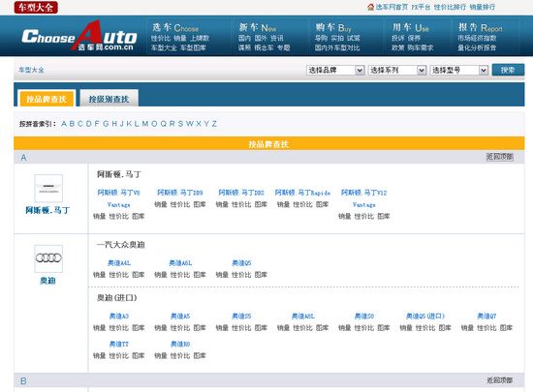The height and width of the screenshot is (392, 533).
Task: Open the 报告 Report menu heading
Action: 480,27
